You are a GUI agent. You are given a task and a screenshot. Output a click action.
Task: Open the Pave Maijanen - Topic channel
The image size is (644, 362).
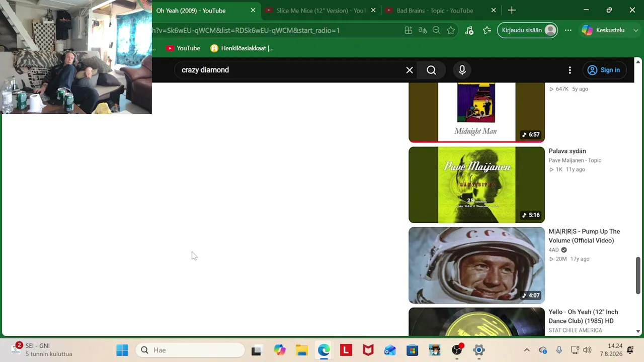(x=575, y=160)
